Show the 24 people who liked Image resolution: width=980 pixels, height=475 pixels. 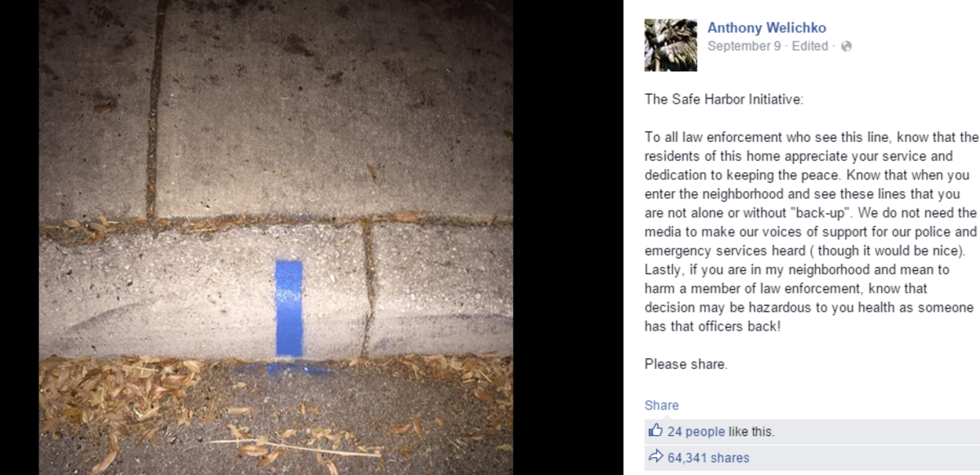[x=696, y=432]
